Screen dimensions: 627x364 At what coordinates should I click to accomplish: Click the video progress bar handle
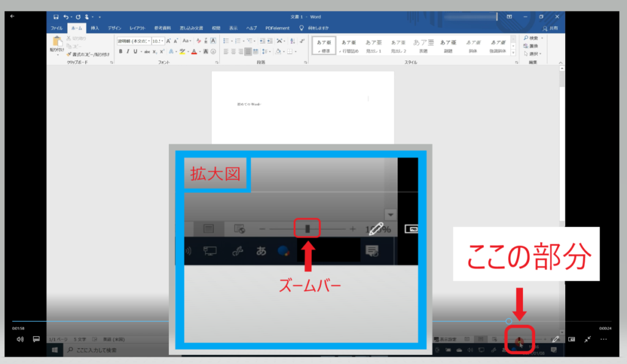[509, 321]
